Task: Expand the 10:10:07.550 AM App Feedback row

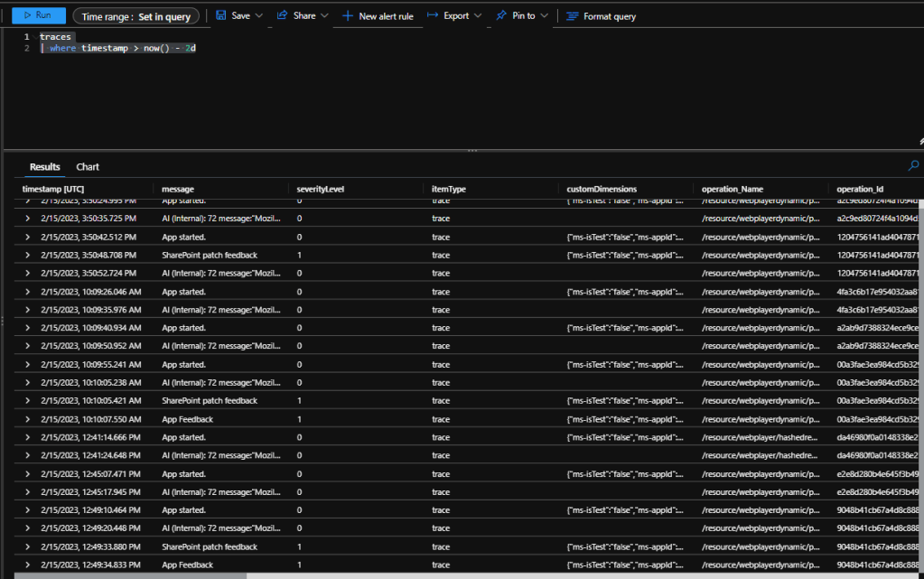Action: (x=28, y=419)
